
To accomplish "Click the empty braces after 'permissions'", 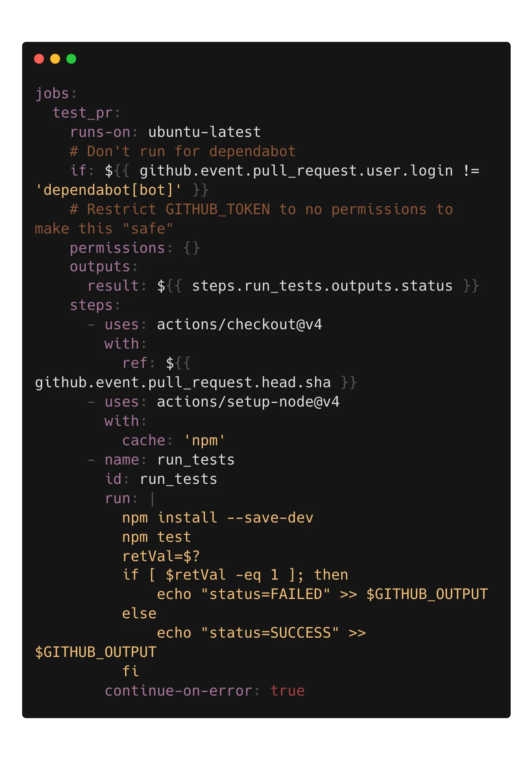I will (x=192, y=248).
